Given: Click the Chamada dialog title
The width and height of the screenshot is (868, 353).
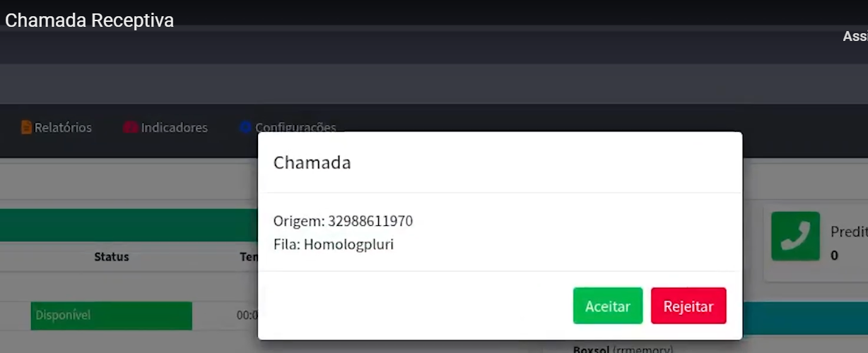Looking at the screenshot, I should [312, 163].
